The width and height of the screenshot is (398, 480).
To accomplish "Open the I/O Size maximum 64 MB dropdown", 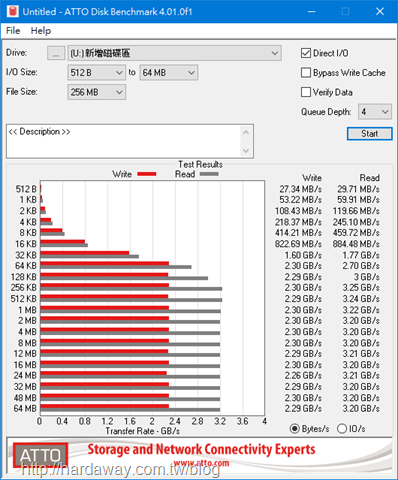I will 169,73.
